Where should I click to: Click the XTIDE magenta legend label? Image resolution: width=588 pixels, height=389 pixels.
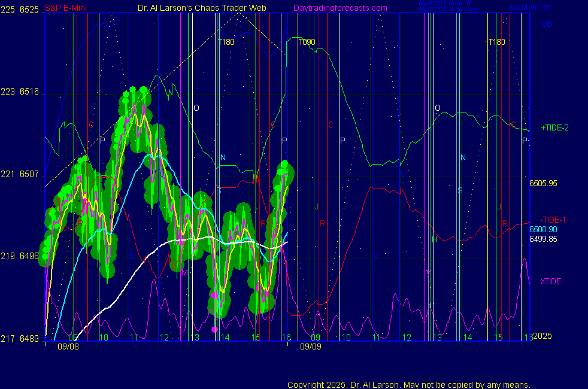click(x=550, y=281)
